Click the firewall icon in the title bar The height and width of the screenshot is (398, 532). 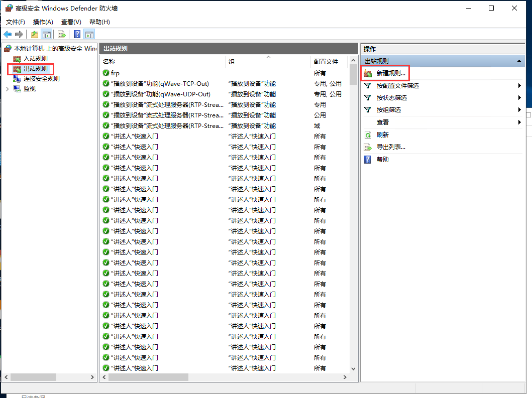coord(9,8)
